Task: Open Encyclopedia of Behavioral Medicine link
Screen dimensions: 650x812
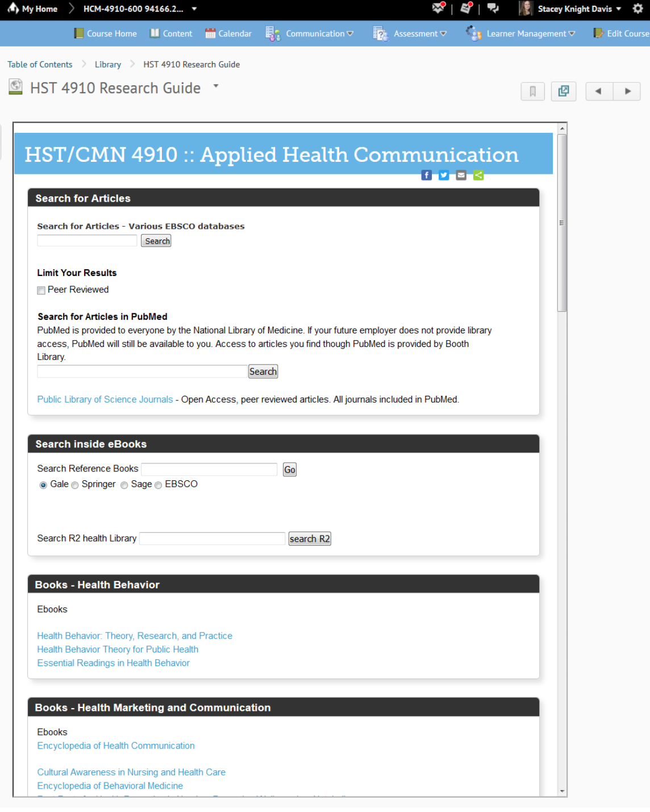Action: 110,785
